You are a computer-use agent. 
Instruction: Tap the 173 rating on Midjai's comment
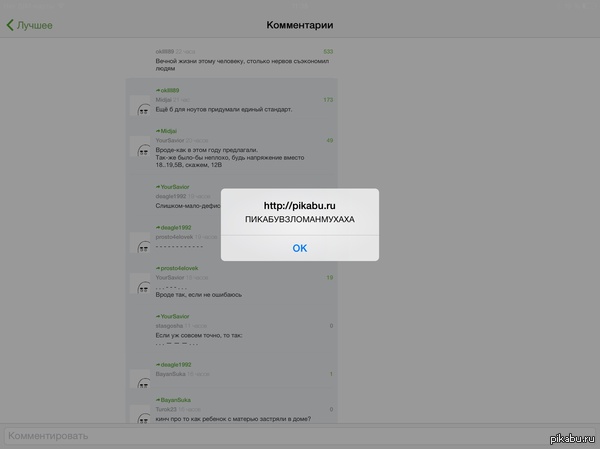327,100
